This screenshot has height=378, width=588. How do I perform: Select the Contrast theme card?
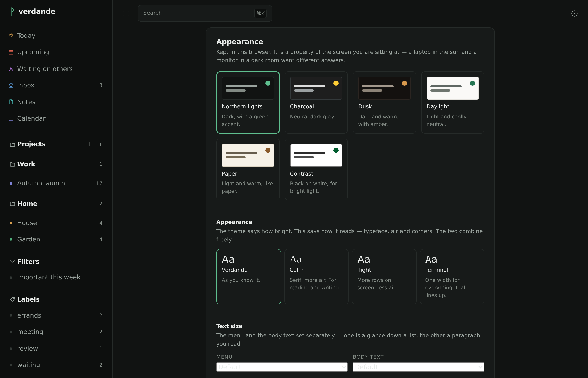click(x=316, y=169)
